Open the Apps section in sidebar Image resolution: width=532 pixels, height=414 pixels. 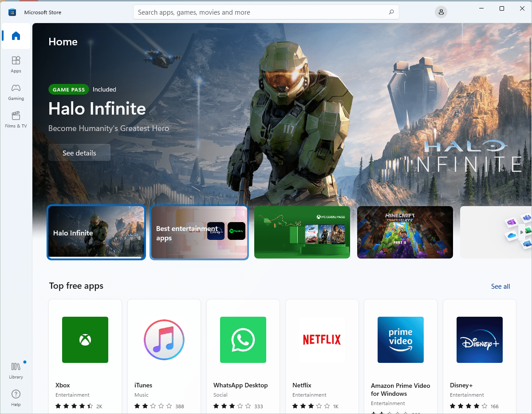point(16,64)
